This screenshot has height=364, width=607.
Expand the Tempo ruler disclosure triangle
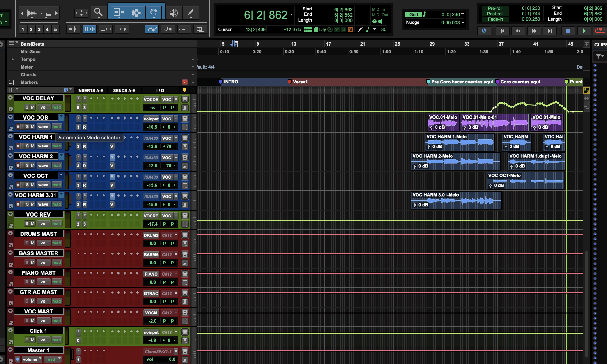[x=13, y=59]
